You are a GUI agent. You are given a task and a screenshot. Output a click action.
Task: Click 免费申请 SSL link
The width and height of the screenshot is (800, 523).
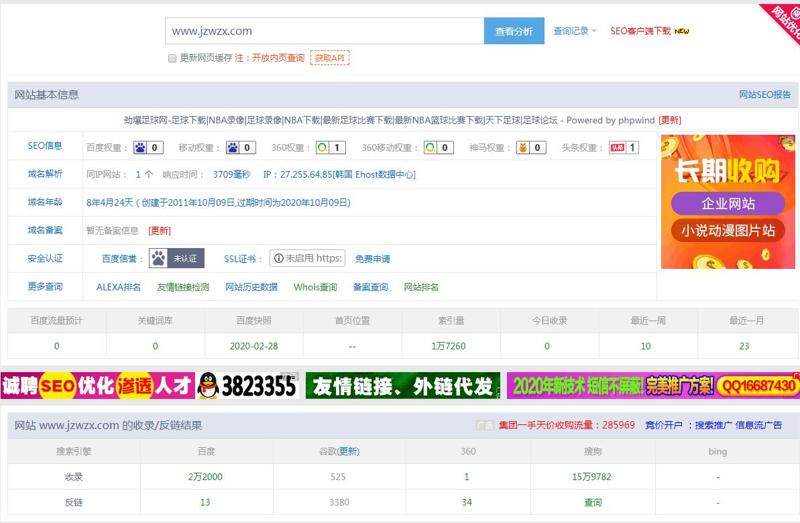coord(372,259)
